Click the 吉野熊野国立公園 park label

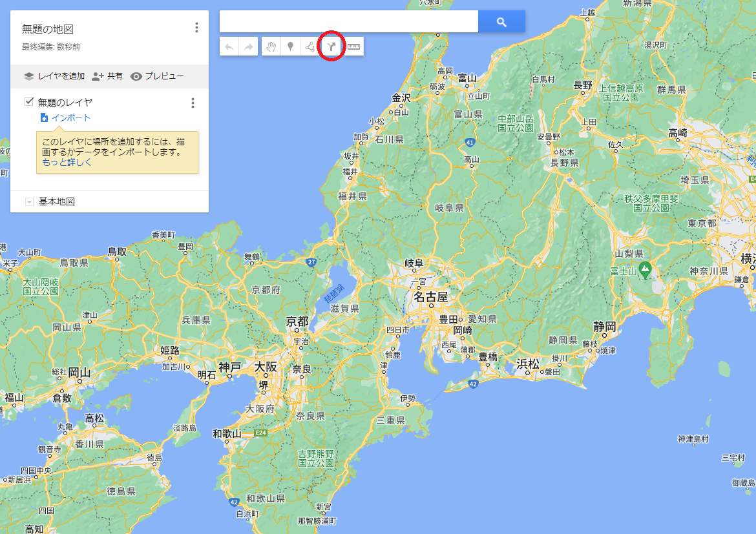(x=316, y=458)
